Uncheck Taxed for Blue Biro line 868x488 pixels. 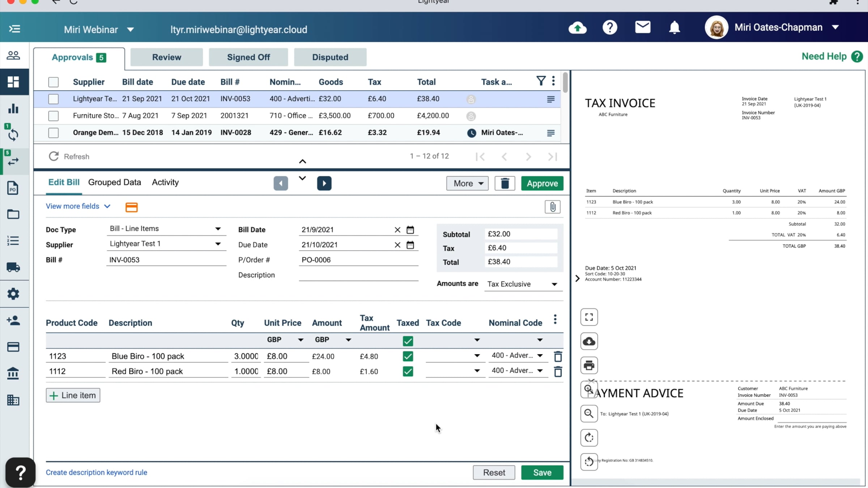408,356
